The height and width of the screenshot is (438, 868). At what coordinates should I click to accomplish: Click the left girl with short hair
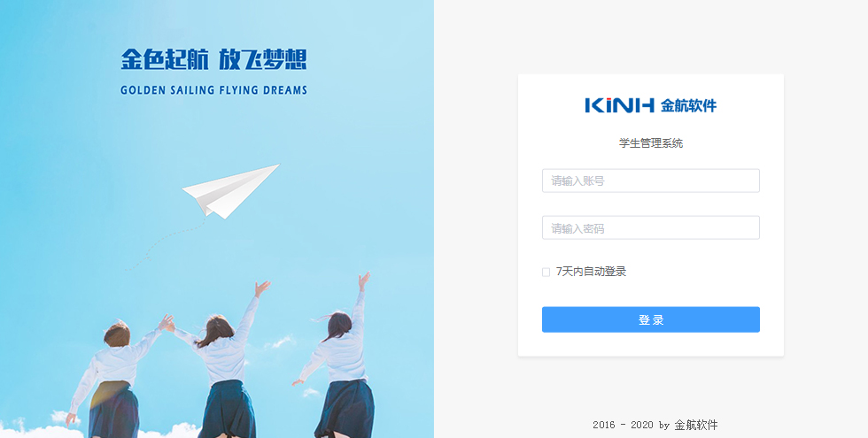[113, 381]
